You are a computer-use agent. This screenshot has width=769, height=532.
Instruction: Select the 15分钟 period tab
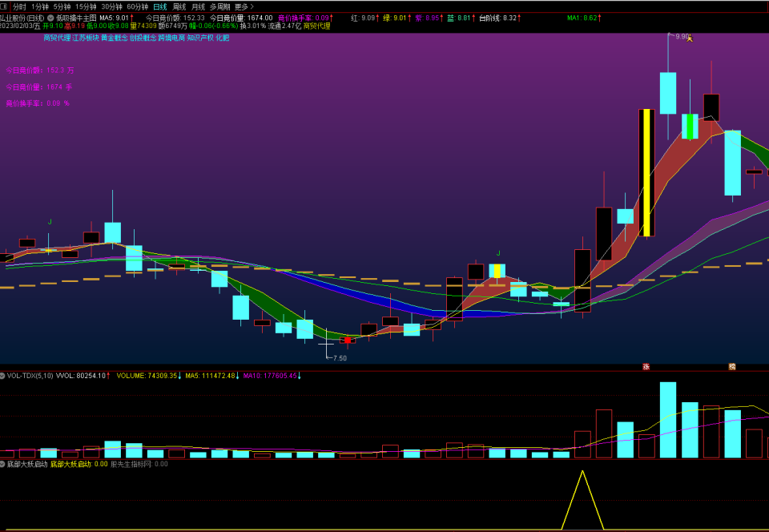86,7
